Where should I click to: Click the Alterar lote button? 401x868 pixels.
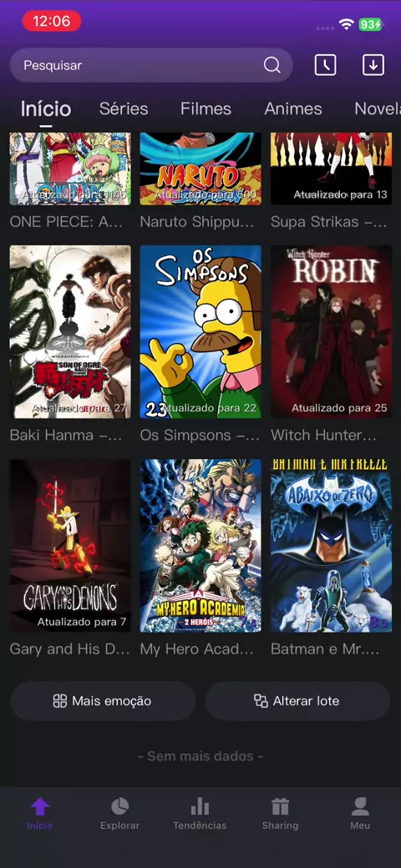point(297,701)
